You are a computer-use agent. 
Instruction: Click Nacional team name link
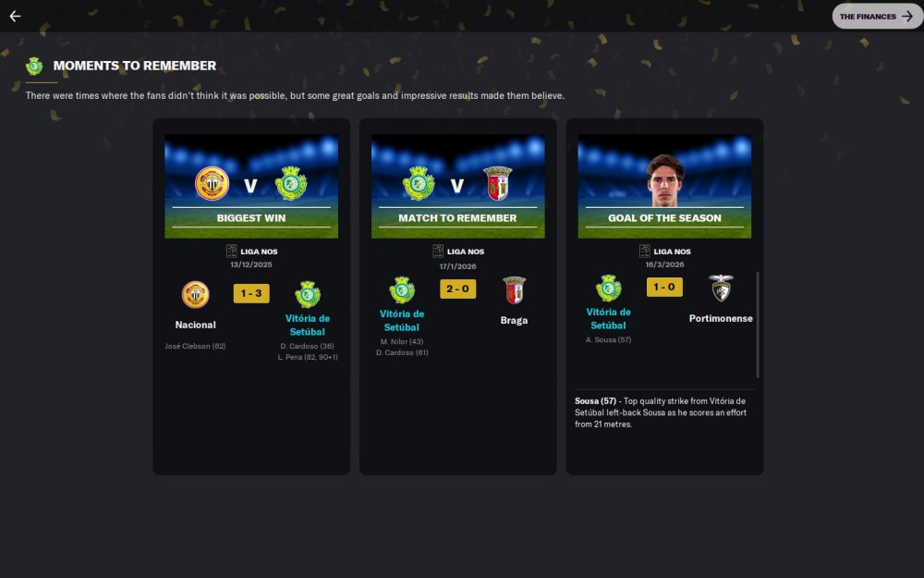(x=195, y=325)
